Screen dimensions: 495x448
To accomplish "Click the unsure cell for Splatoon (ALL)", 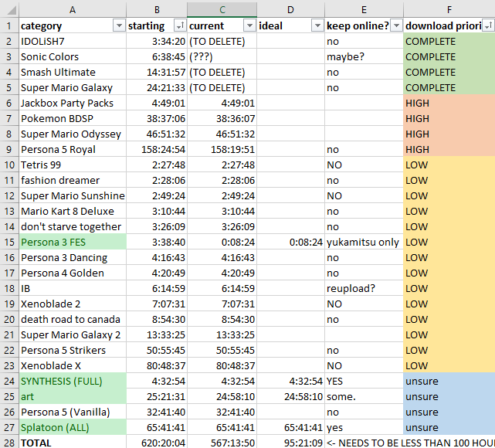I will coord(449,428).
